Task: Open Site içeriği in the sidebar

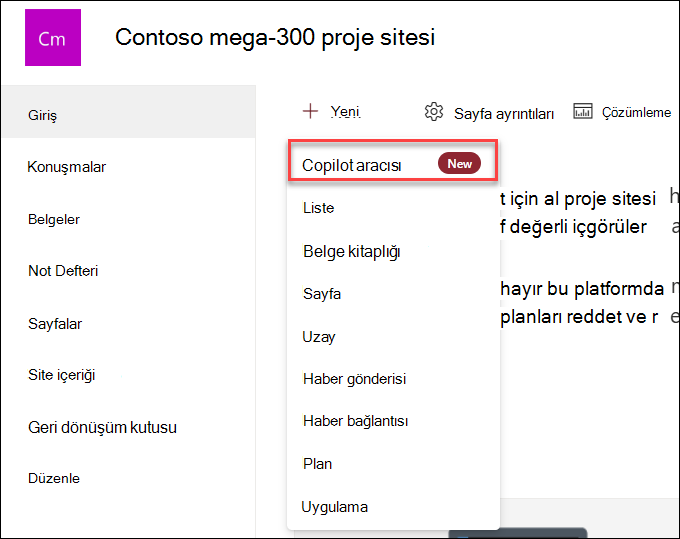Action: pos(62,375)
